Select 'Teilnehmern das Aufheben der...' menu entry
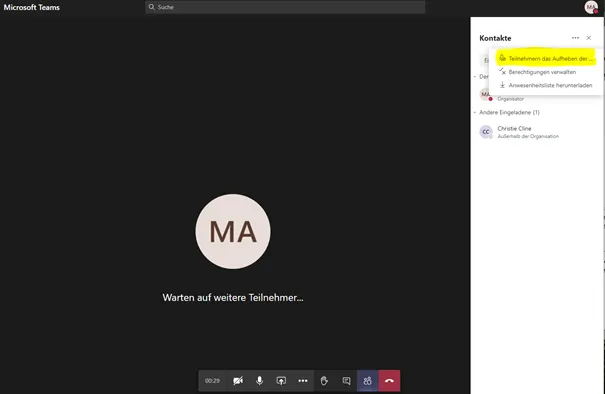Viewport: 605px width, 394px height. [x=546, y=59]
